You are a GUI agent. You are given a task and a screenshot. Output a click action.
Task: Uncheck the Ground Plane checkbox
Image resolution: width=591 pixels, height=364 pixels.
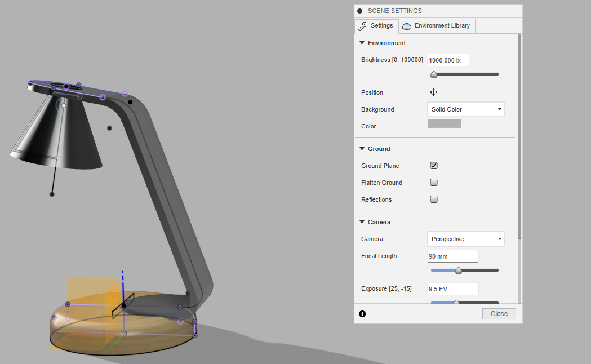click(x=434, y=166)
